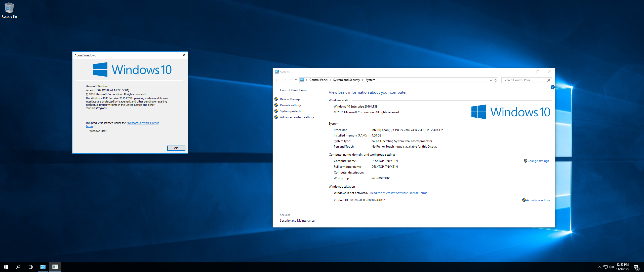644x272 pixels.
Task: Select About Windows taskbar icon
Action: coord(55,267)
